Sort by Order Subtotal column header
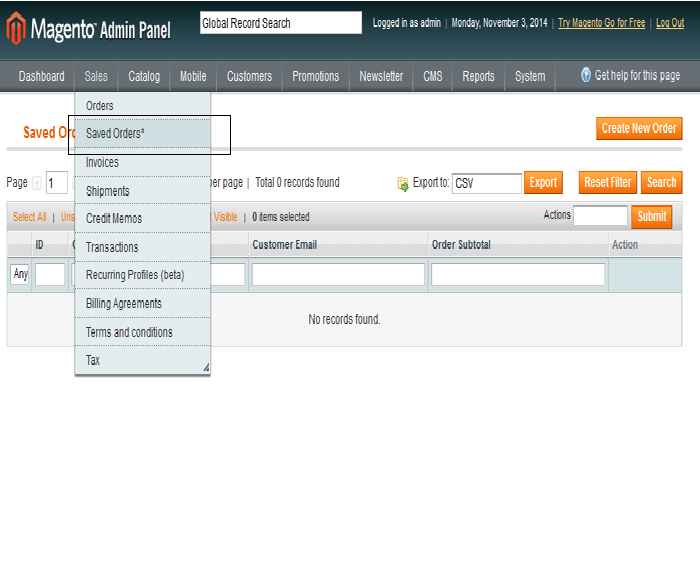700x583 pixels. tap(461, 245)
